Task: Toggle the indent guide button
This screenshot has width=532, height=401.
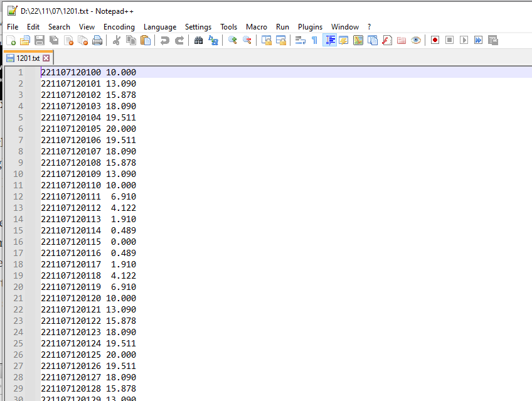Action: (330, 40)
